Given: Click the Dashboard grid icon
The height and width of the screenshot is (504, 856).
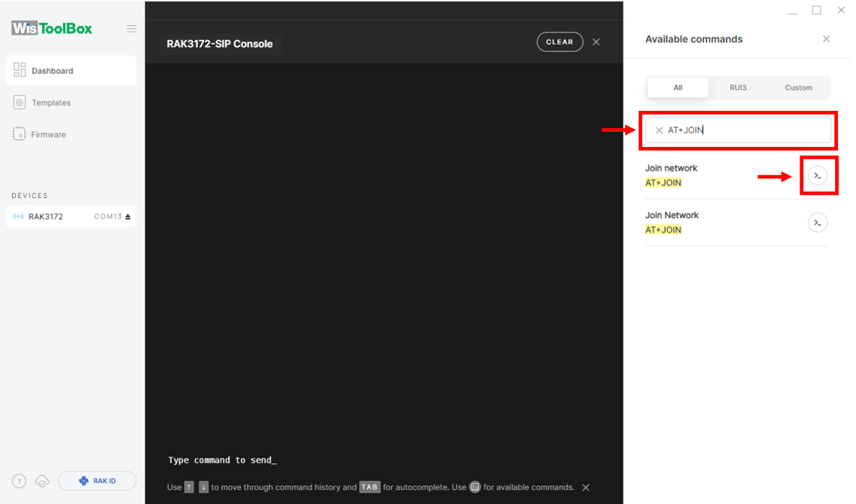Looking at the screenshot, I should tap(20, 70).
